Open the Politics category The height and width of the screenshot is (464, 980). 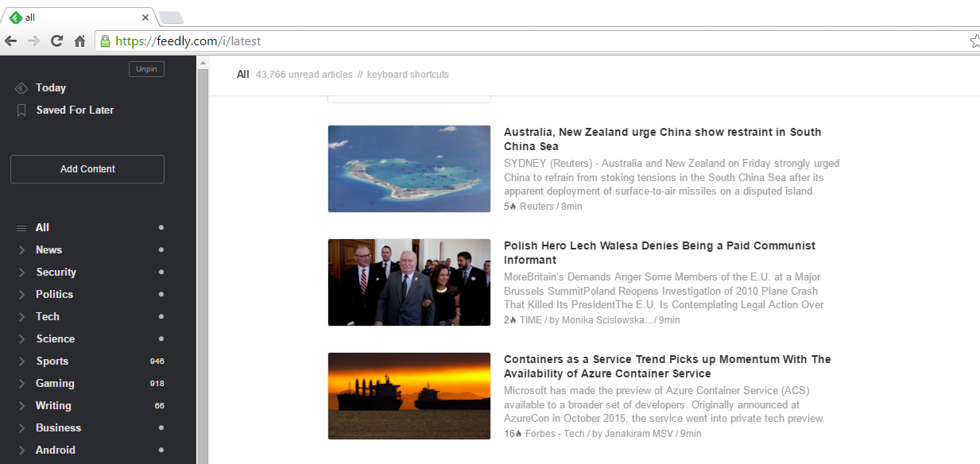[54, 295]
